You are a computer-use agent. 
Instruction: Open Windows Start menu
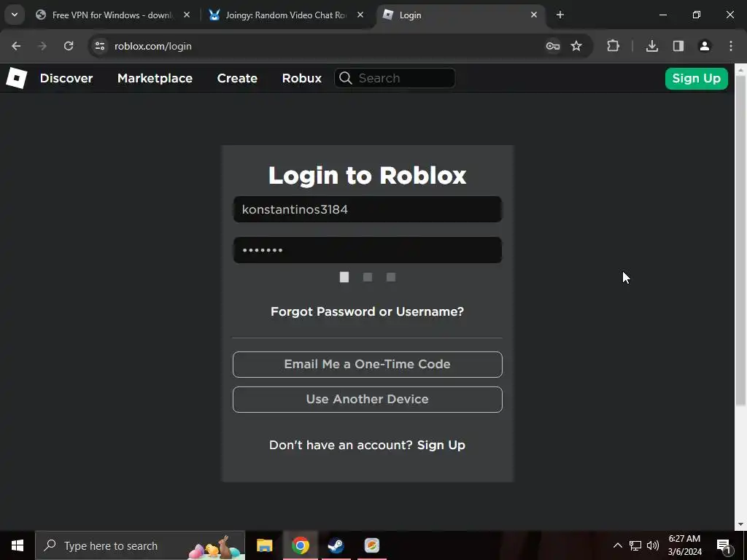coord(18,545)
